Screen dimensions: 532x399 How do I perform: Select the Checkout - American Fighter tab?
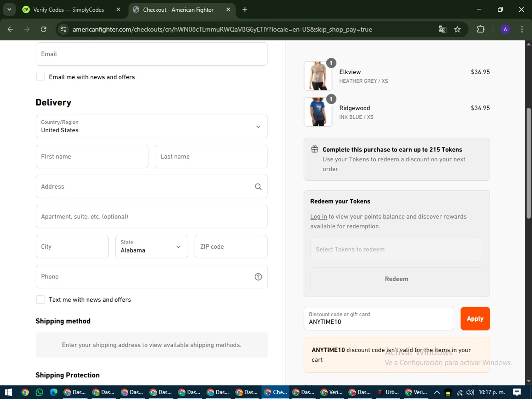178,10
